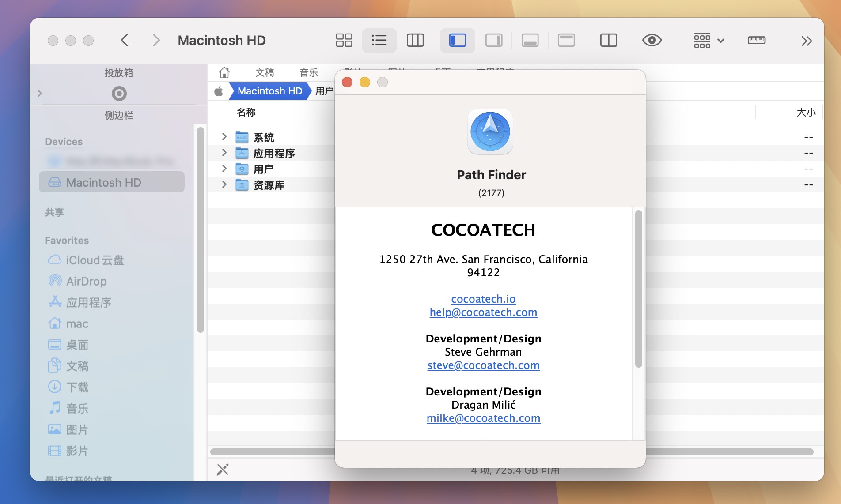
Task: Click the path ruler toolbar icon
Action: click(x=757, y=41)
